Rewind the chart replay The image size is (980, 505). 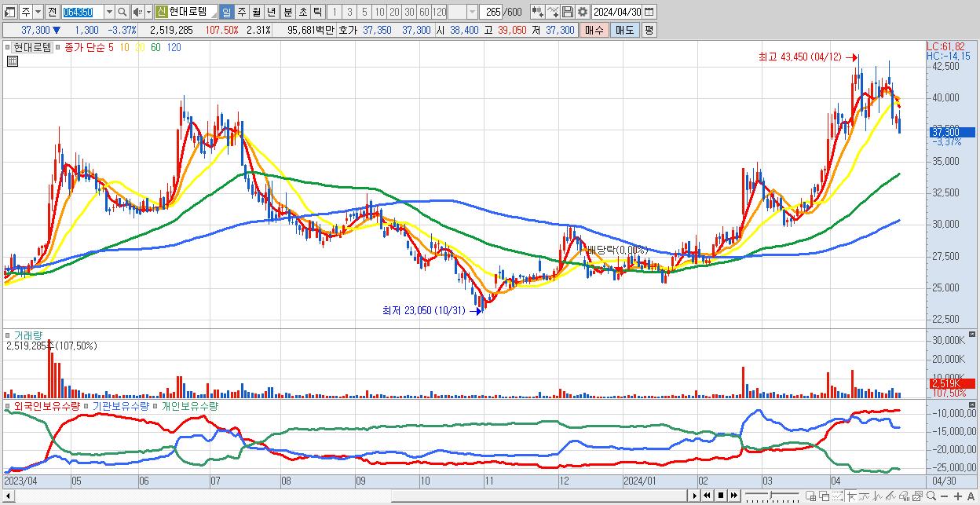click(x=707, y=496)
